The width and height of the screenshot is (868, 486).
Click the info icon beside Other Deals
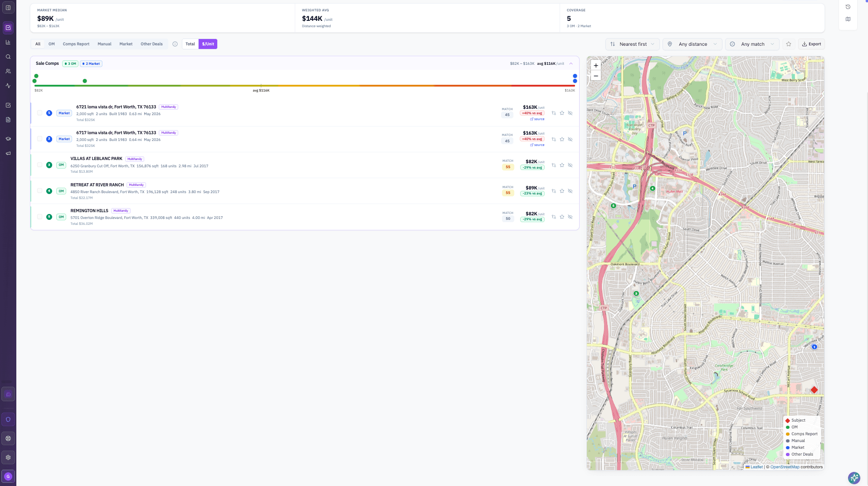click(x=175, y=44)
